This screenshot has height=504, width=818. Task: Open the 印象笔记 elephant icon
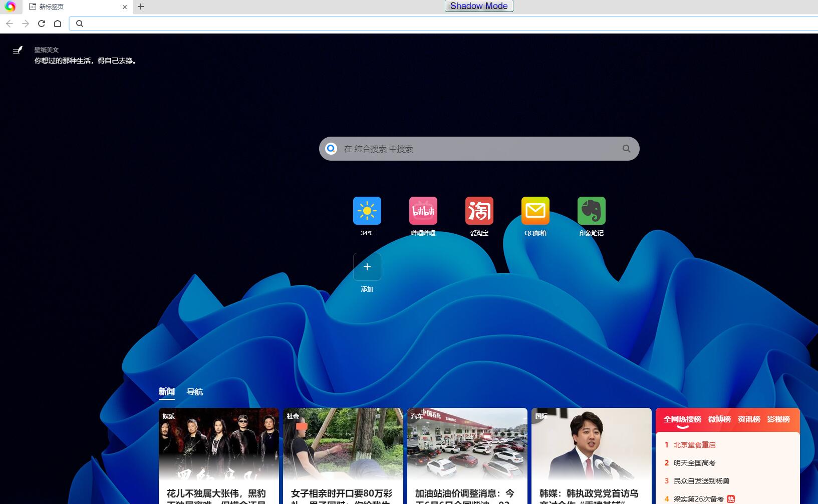[591, 211]
